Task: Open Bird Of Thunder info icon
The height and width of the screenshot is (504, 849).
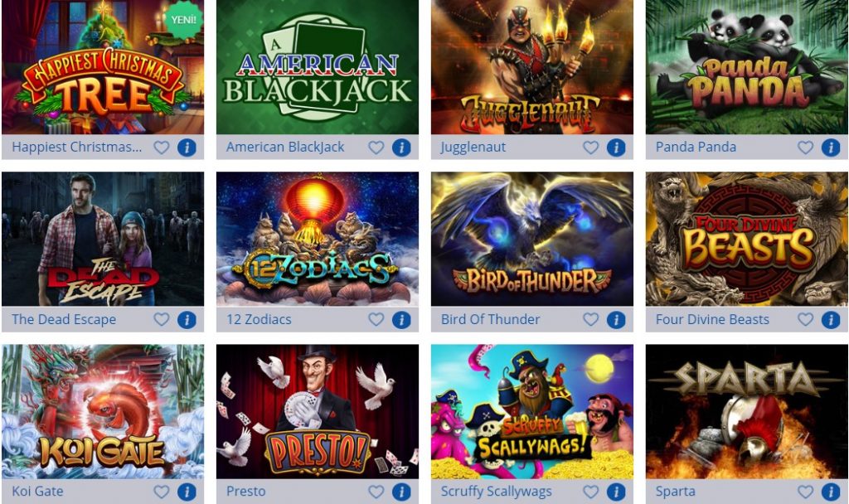Action: coord(616,320)
